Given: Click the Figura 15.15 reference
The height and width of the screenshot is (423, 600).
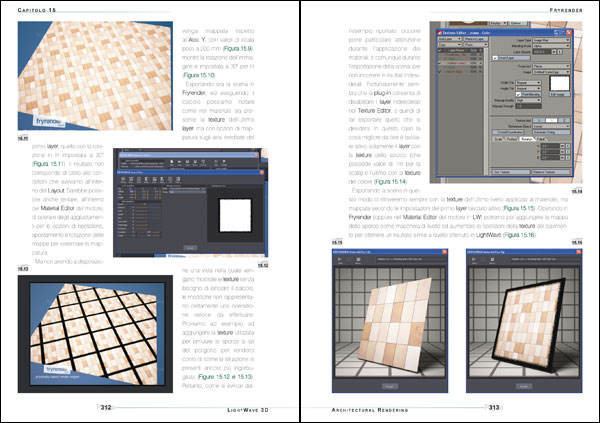Looking at the screenshot, I should click(519, 208).
